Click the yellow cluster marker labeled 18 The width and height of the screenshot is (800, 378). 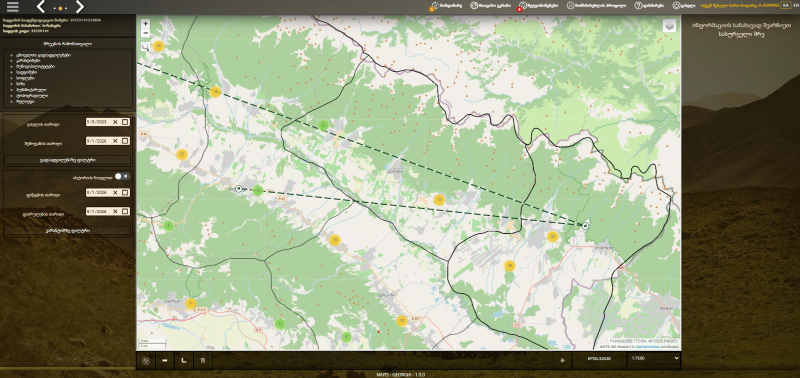click(x=335, y=240)
